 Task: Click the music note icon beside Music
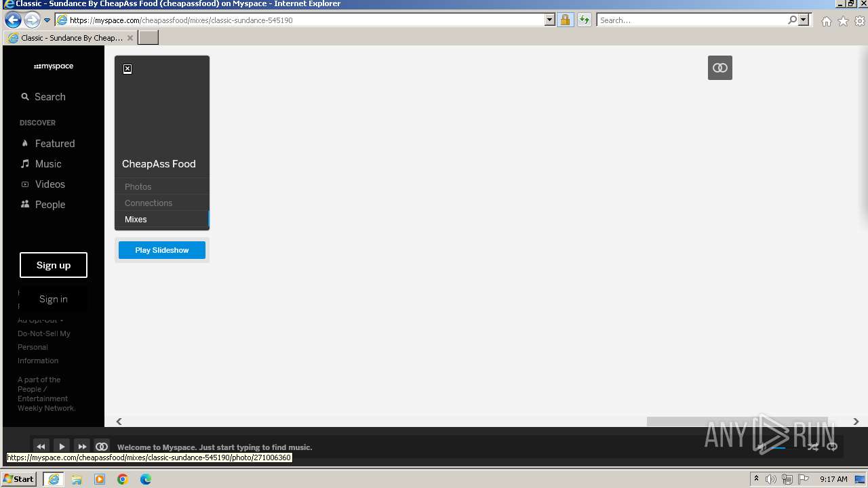[x=25, y=164]
